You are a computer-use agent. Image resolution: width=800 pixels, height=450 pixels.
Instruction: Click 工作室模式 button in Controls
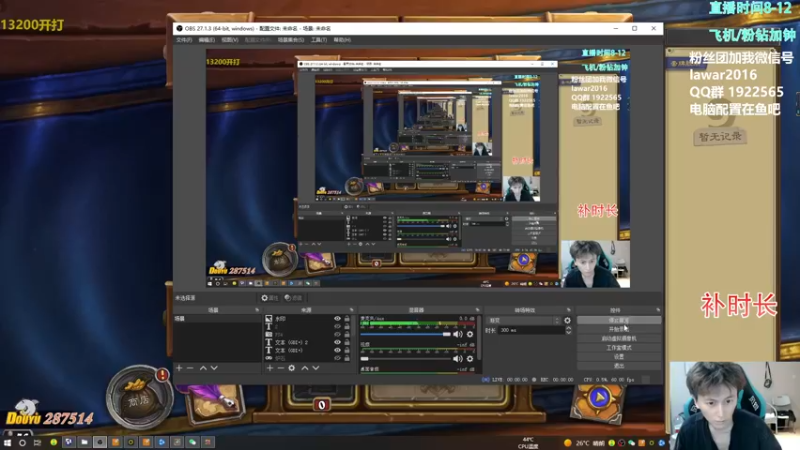coord(619,347)
